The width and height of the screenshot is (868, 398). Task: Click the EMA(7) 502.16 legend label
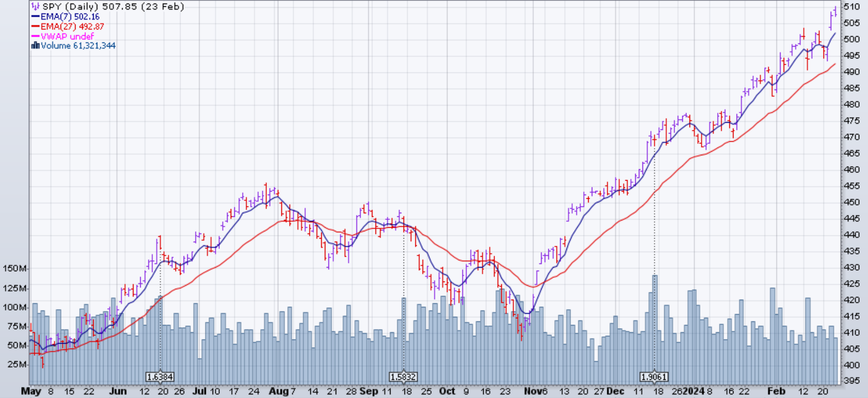pos(70,17)
